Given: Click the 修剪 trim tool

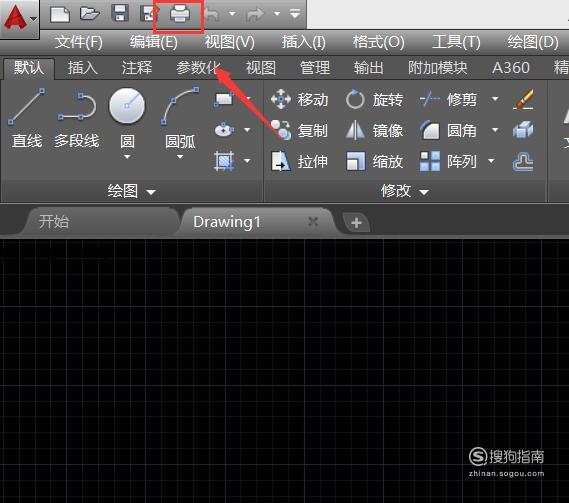Looking at the screenshot, I should click(x=449, y=99).
